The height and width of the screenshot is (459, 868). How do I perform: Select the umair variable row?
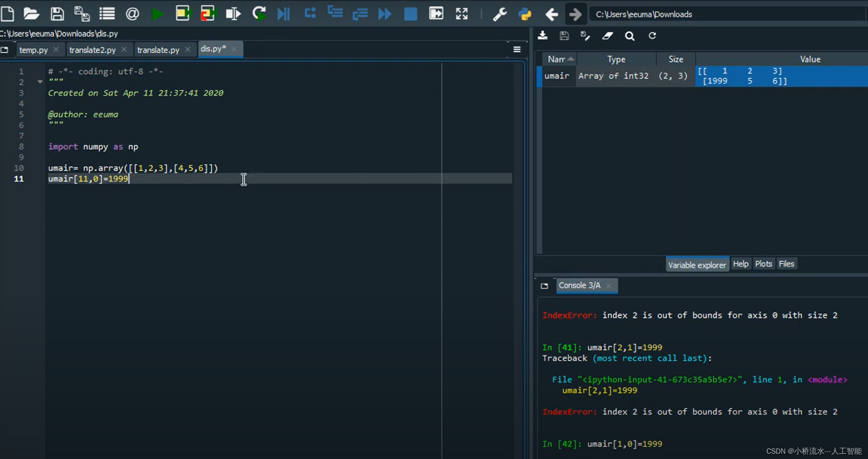coord(557,76)
